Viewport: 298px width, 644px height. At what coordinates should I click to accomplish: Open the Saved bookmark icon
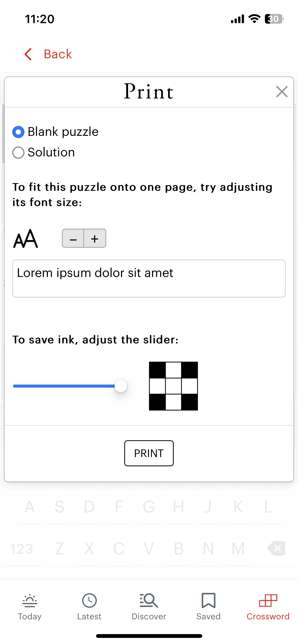209,601
